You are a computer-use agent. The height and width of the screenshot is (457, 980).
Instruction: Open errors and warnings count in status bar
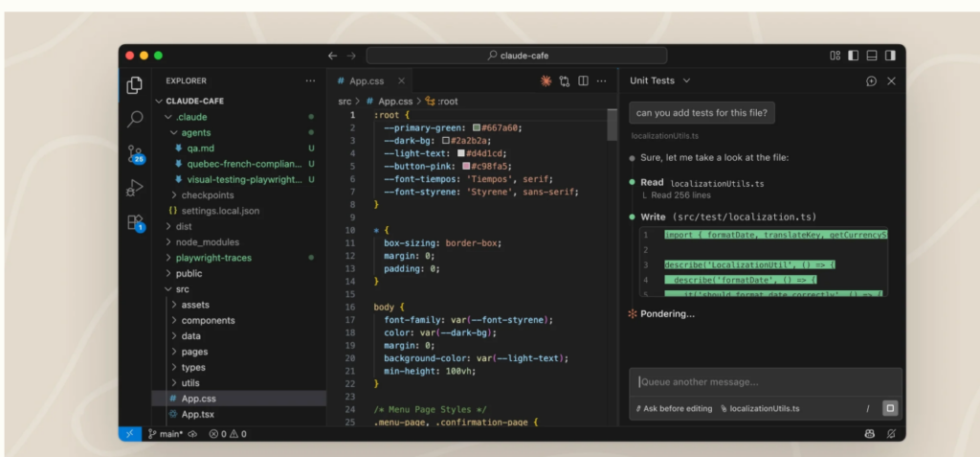point(228,434)
